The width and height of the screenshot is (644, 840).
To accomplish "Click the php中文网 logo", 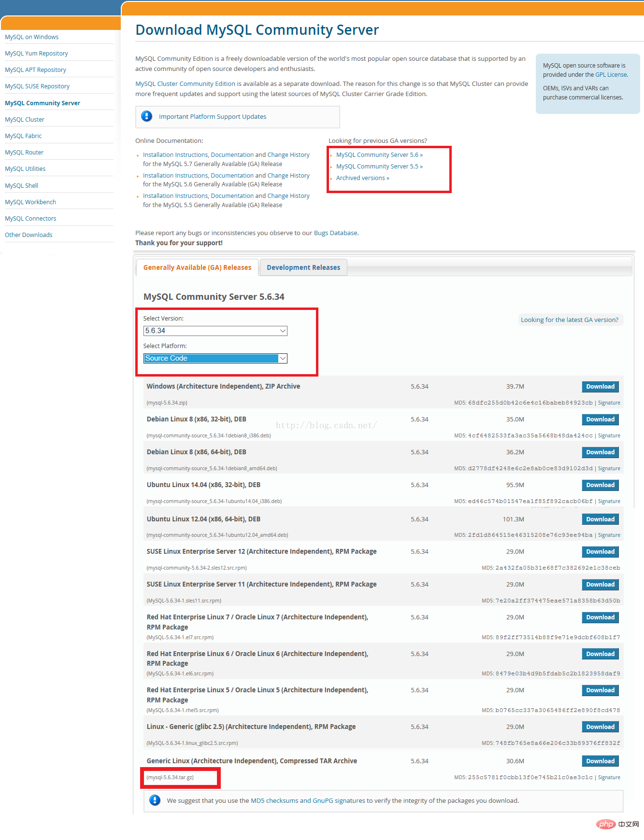I will pyautogui.click(x=617, y=824).
